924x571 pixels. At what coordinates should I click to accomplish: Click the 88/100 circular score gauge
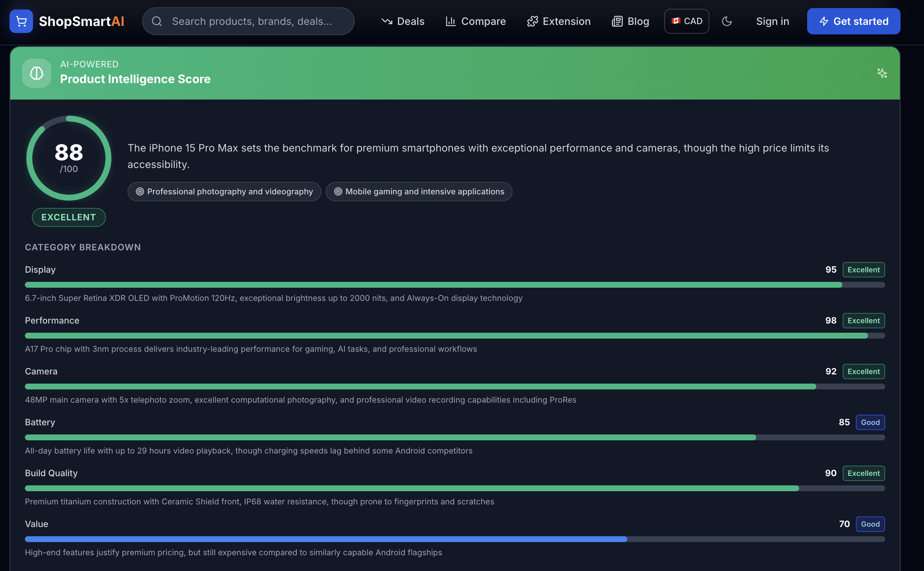click(x=69, y=158)
